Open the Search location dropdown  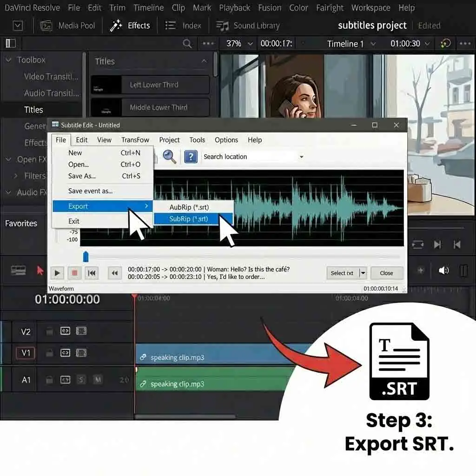301,157
